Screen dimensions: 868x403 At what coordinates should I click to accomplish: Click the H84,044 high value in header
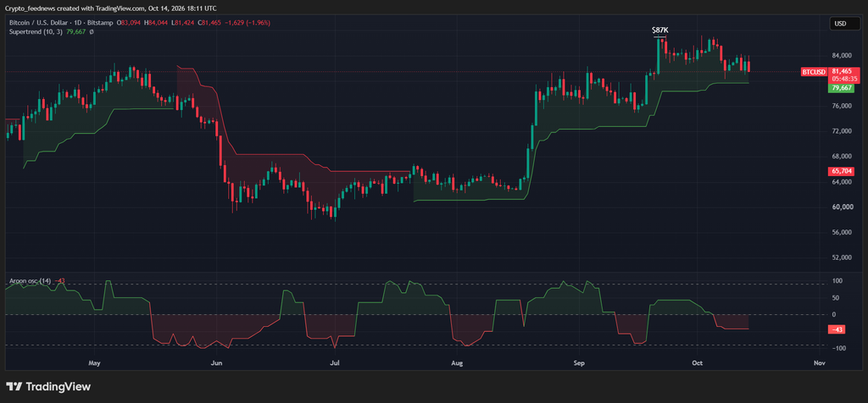[x=158, y=23]
